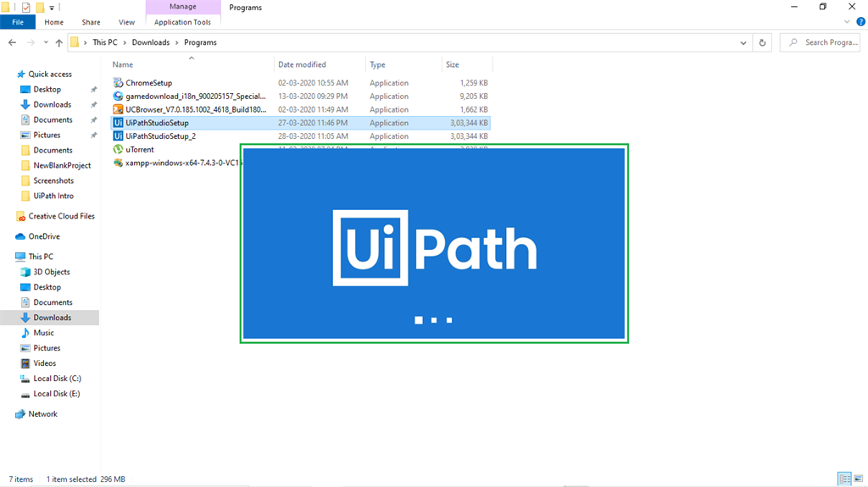Open the Videos folder
Viewport: 868px width, 487px height.
pos(44,363)
